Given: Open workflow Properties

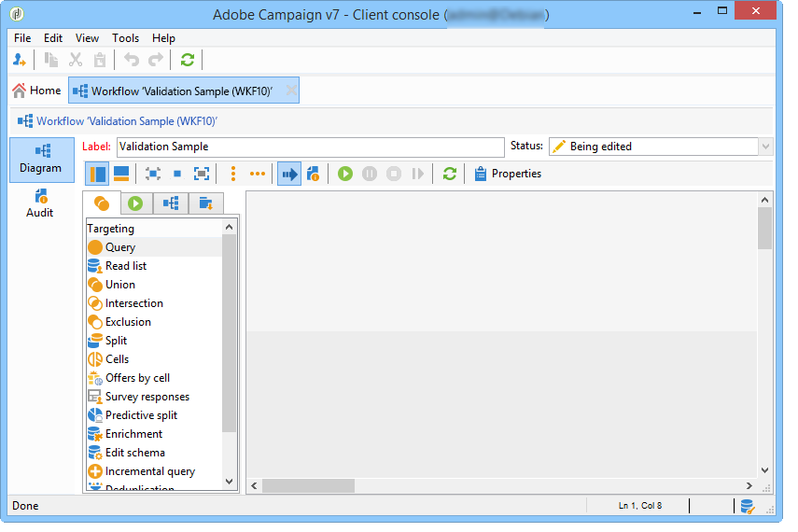Looking at the screenshot, I should pyautogui.click(x=508, y=175).
